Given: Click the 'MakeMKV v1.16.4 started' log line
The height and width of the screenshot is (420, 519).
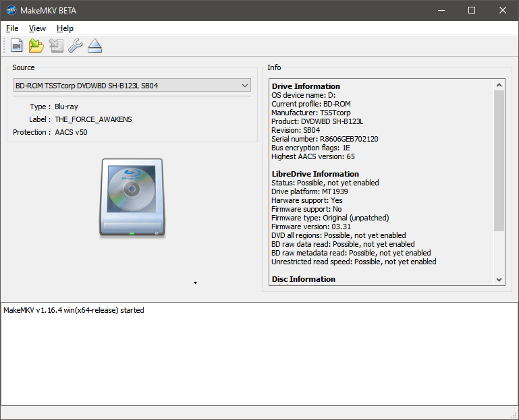Looking at the screenshot, I should [x=74, y=310].
